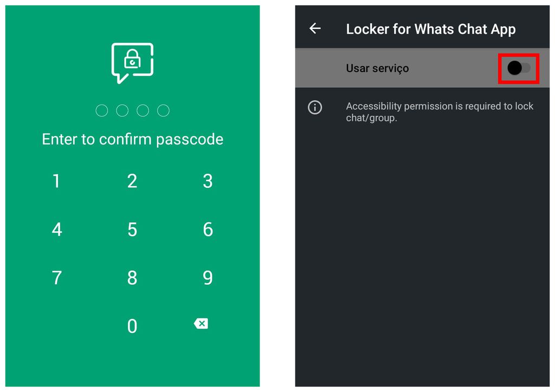
Task: Click the accessibility permission notice text
Action: point(440,112)
